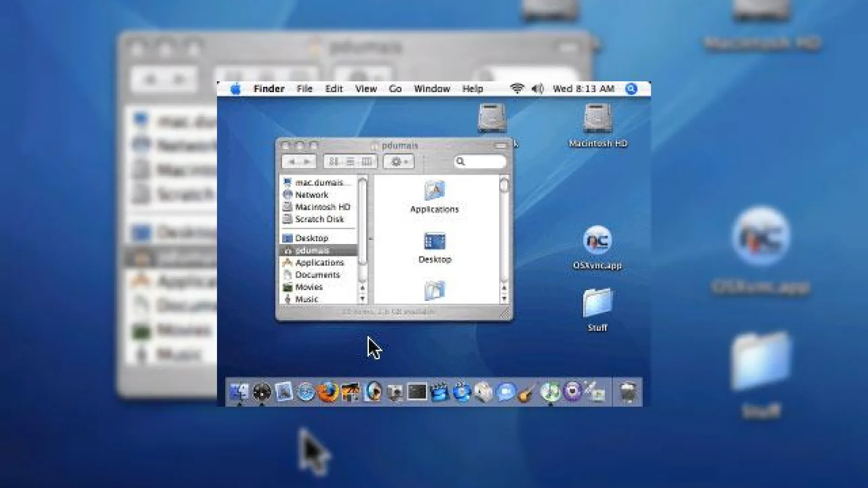Open the Trash in the Dock
The image size is (868, 488).
(628, 392)
